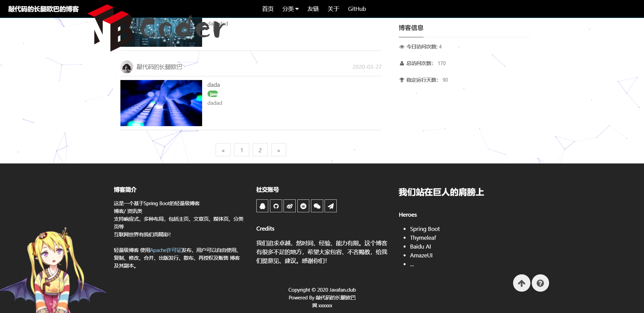
Task: Open the Apache许可证 license link
Action: (165, 250)
